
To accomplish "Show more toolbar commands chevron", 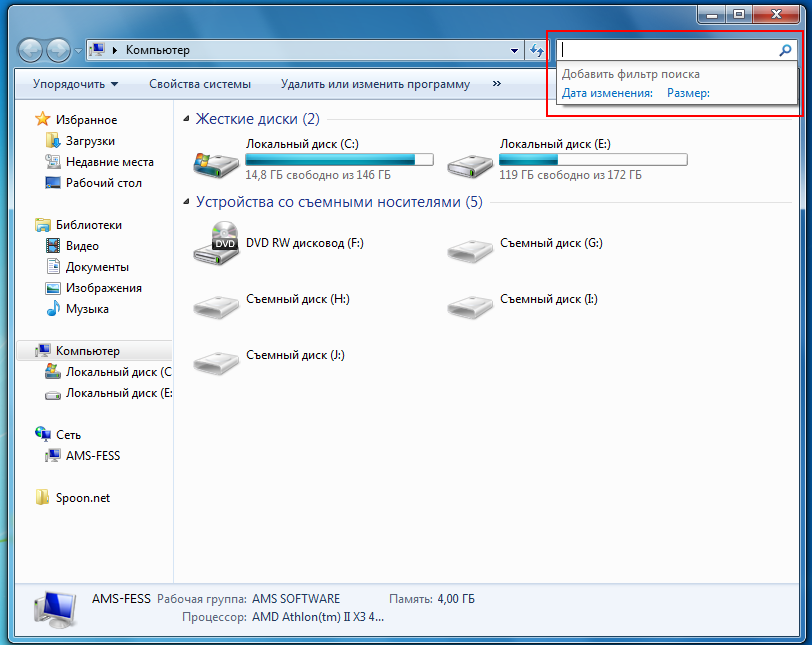I will pos(497,83).
